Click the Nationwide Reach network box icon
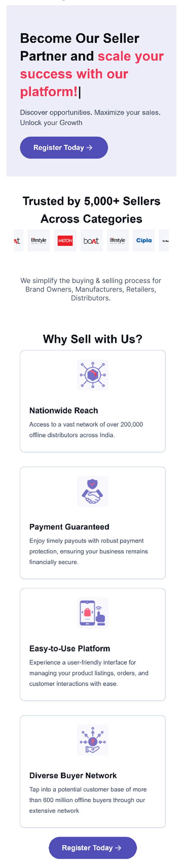Viewport: 183px width, 868px height. [92, 375]
